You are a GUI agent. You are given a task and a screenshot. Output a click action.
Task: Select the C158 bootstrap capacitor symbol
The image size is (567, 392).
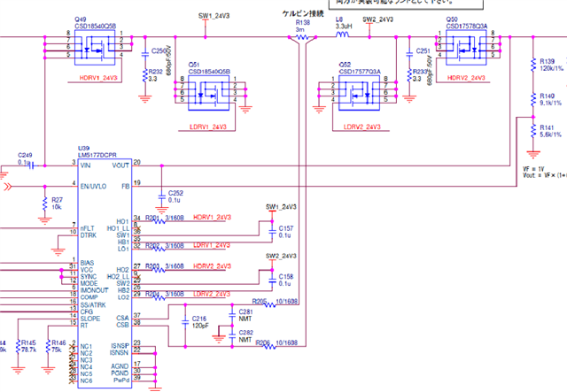272,280
